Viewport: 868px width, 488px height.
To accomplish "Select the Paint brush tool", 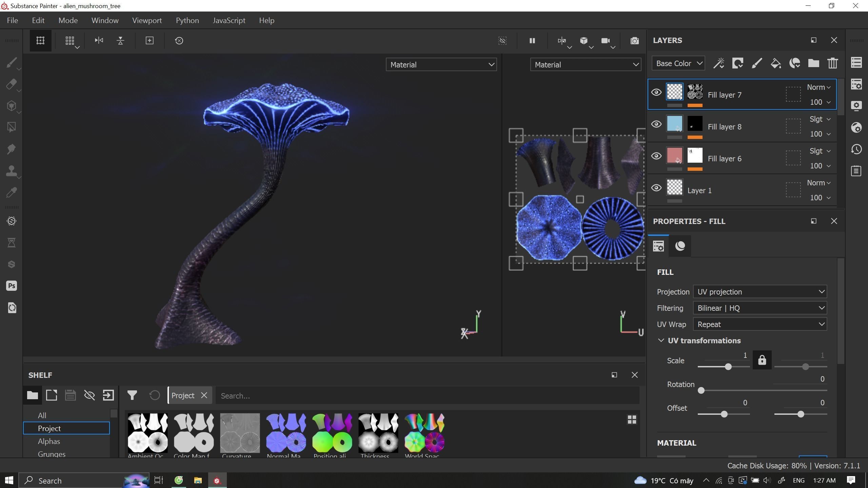I will pyautogui.click(x=12, y=63).
